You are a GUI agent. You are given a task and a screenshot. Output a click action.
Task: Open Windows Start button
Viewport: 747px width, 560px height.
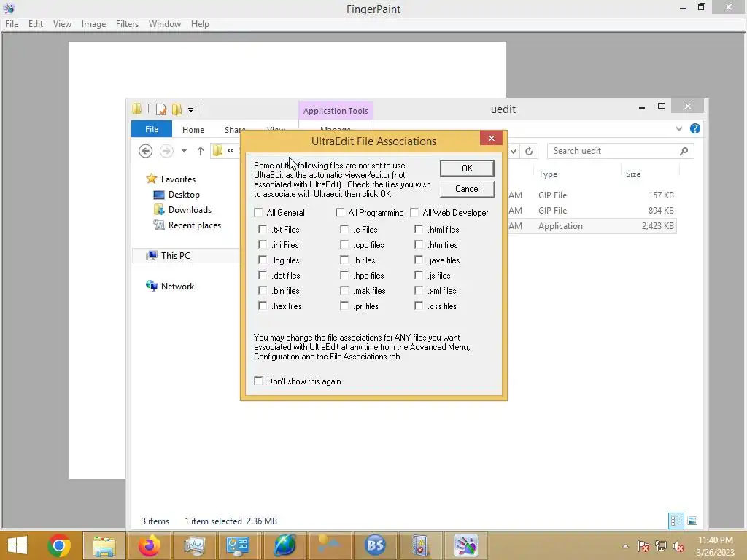[x=18, y=545]
